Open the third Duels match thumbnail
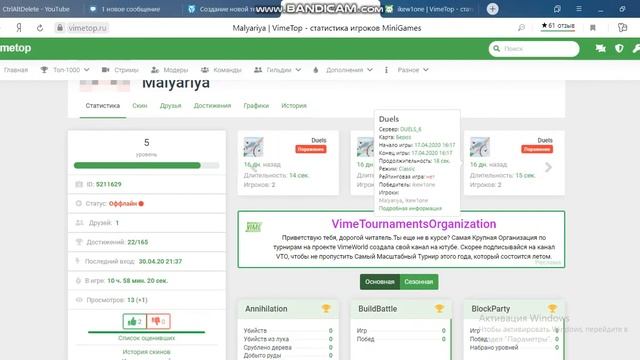Screen dimensions: 640x360 click(x=480, y=147)
